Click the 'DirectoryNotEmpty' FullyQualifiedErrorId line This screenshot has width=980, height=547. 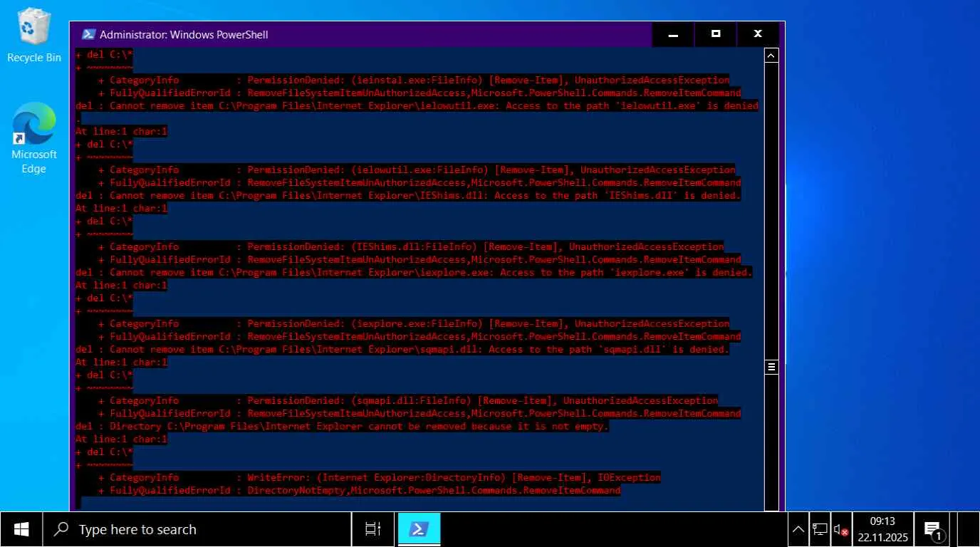(x=360, y=490)
